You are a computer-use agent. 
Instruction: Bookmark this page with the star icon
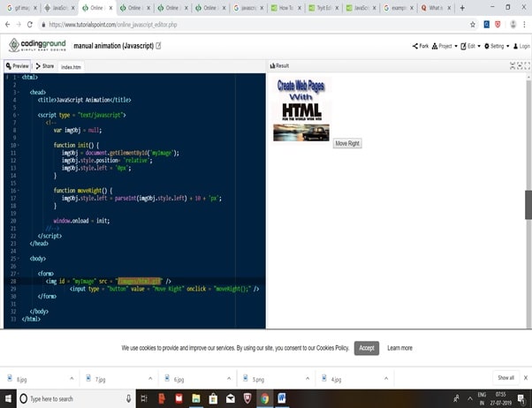[x=473, y=25]
